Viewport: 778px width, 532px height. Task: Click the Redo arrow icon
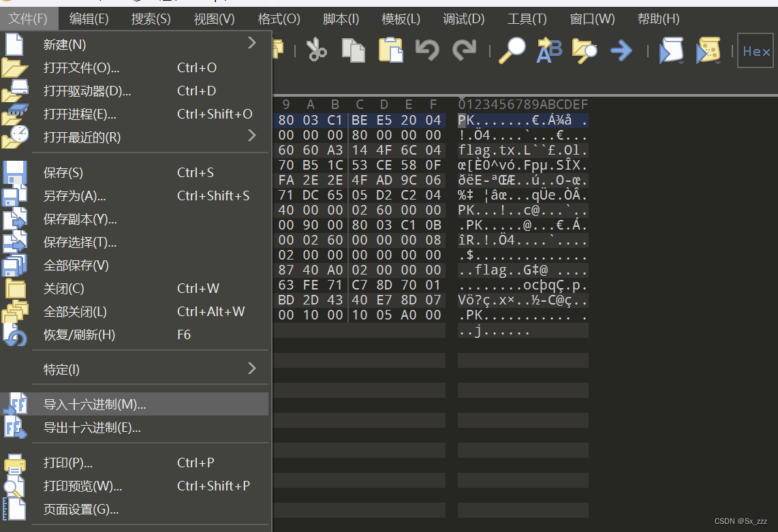pyautogui.click(x=464, y=51)
